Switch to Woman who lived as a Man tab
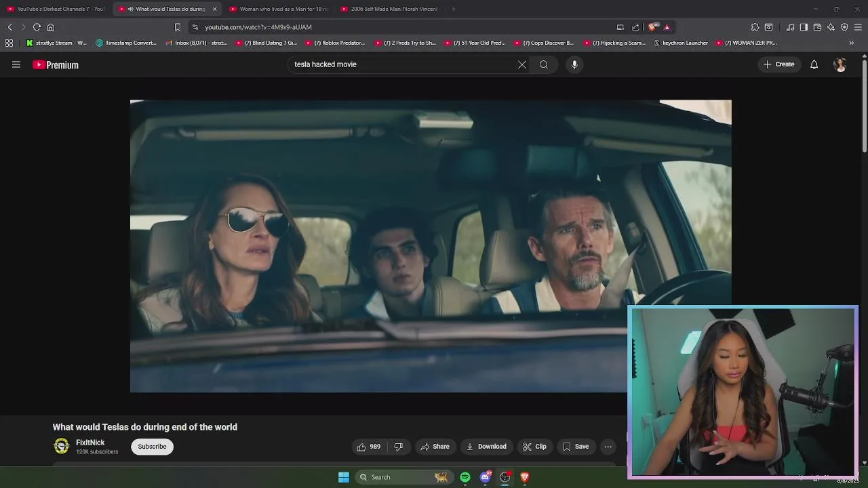 (x=278, y=9)
